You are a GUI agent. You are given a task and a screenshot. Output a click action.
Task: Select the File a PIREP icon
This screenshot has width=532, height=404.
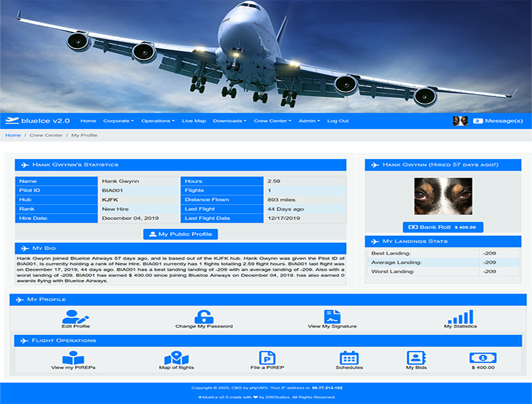click(267, 358)
